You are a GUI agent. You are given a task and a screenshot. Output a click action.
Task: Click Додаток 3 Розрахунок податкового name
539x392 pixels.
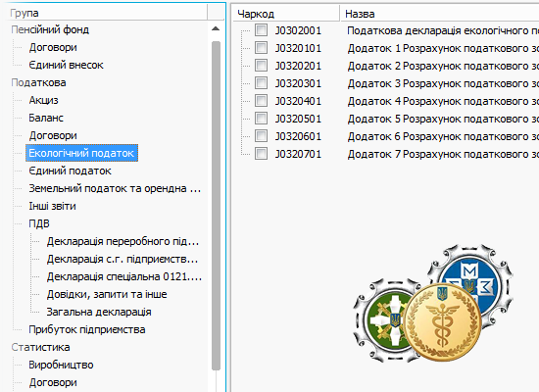pos(443,83)
